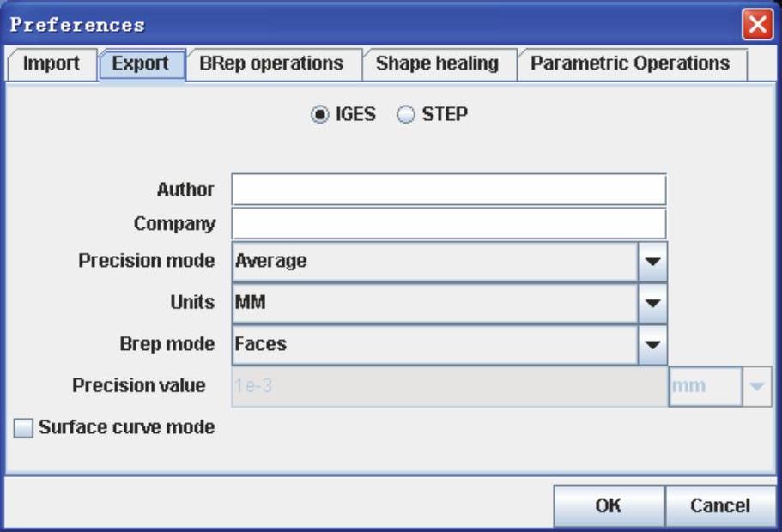Expand the Precision mode dropdown arrow
This screenshot has height=532, width=782.
click(x=652, y=262)
